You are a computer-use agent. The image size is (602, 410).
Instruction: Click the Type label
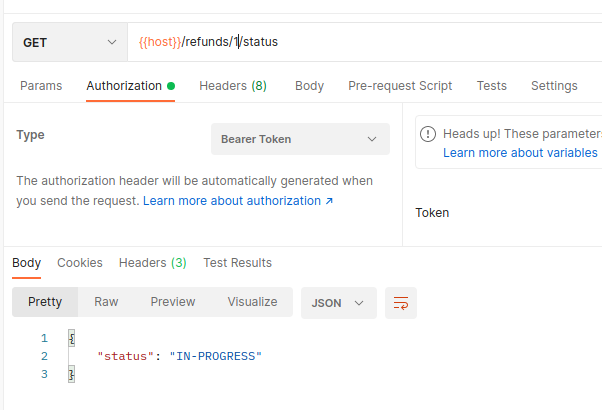[30, 135]
